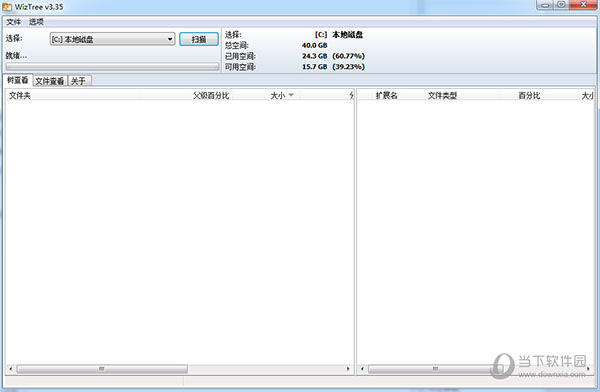Click the folder pane horizontal scrollbar thumb
The image size is (600, 392).
tap(102, 369)
